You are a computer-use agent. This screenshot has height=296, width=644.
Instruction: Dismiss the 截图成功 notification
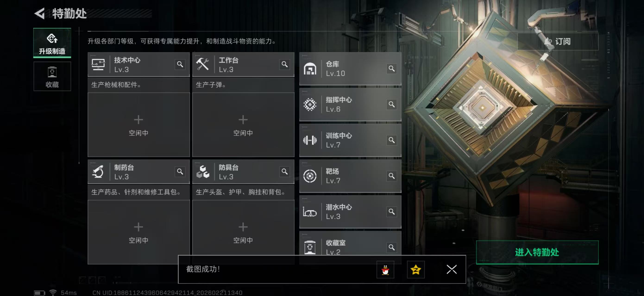click(x=452, y=270)
